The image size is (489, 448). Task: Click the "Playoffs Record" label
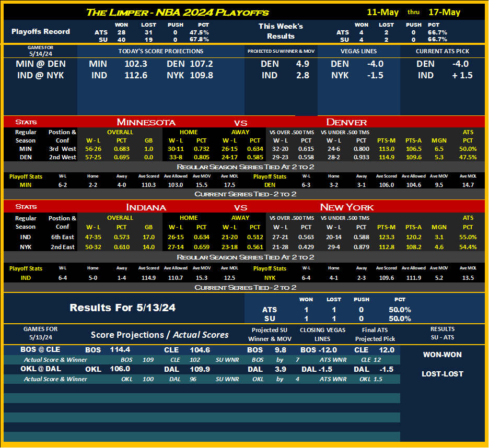pyautogui.click(x=41, y=31)
